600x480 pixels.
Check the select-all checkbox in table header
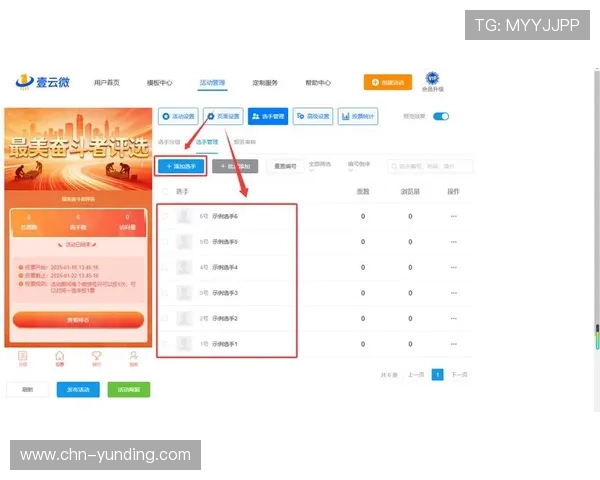click(165, 191)
